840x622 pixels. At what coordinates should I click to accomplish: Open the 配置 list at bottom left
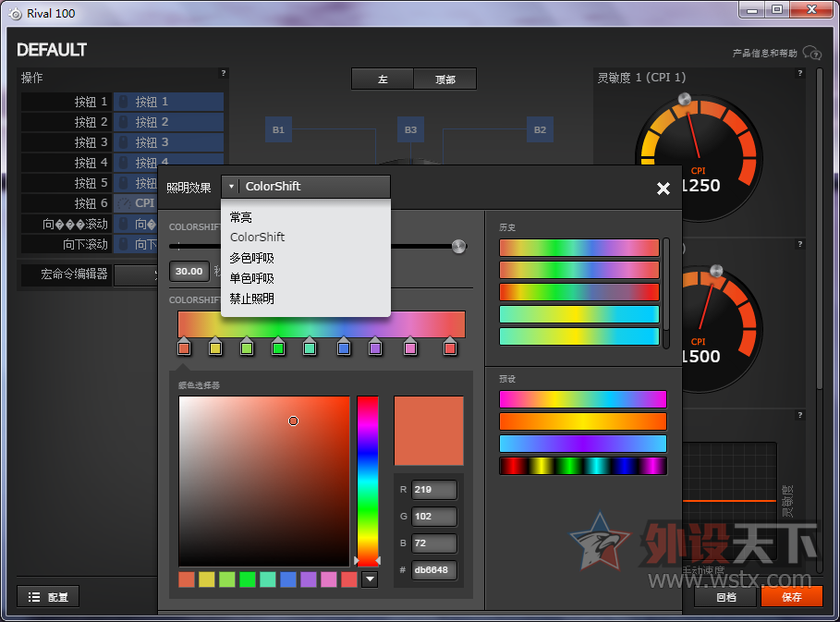click(48, 597)
